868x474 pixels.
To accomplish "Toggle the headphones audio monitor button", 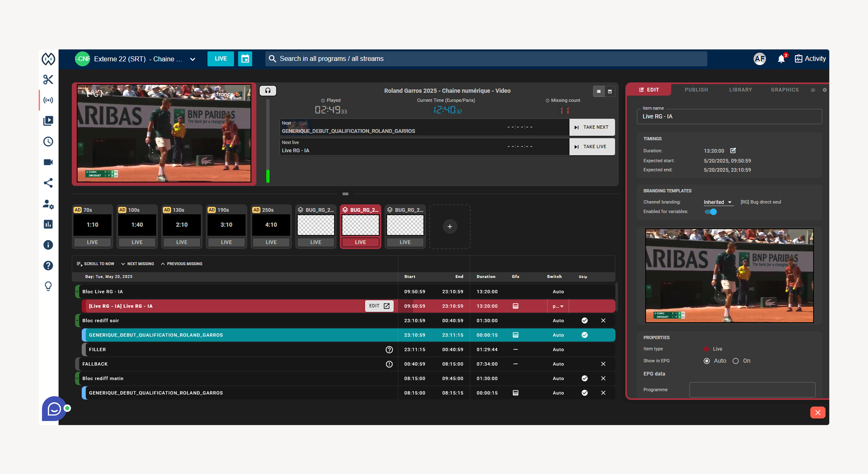I will pos(268,91).
